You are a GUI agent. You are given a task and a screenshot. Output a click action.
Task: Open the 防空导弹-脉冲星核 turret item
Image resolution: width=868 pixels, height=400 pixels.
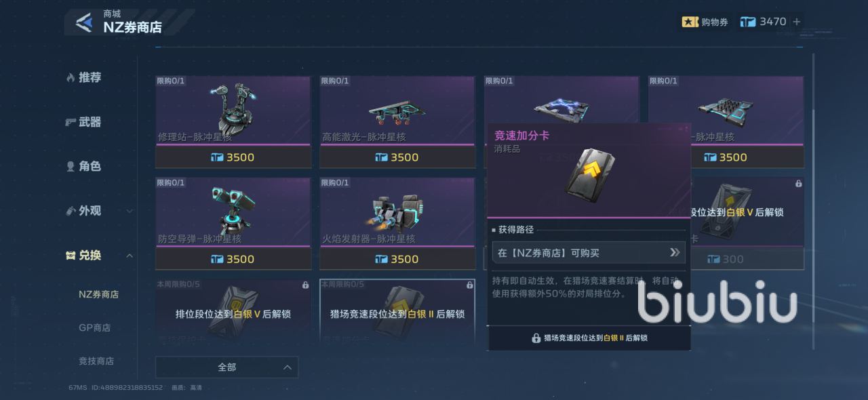click(233, 212)
